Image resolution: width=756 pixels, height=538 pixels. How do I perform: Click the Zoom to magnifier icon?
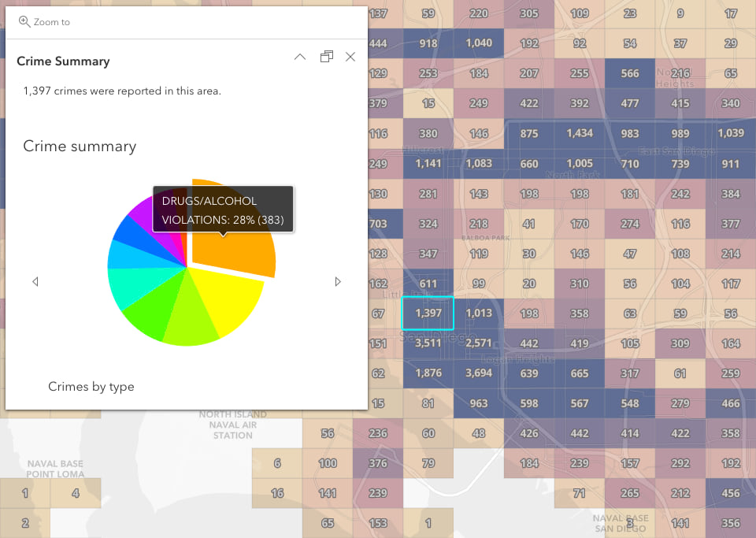24,22
